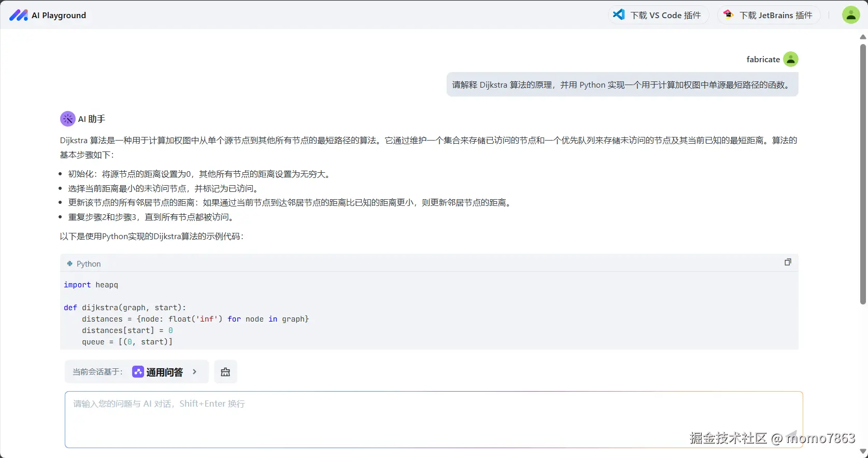868x458 pixels.
Task: Download the JetBrains plugin
Action: 769,15
